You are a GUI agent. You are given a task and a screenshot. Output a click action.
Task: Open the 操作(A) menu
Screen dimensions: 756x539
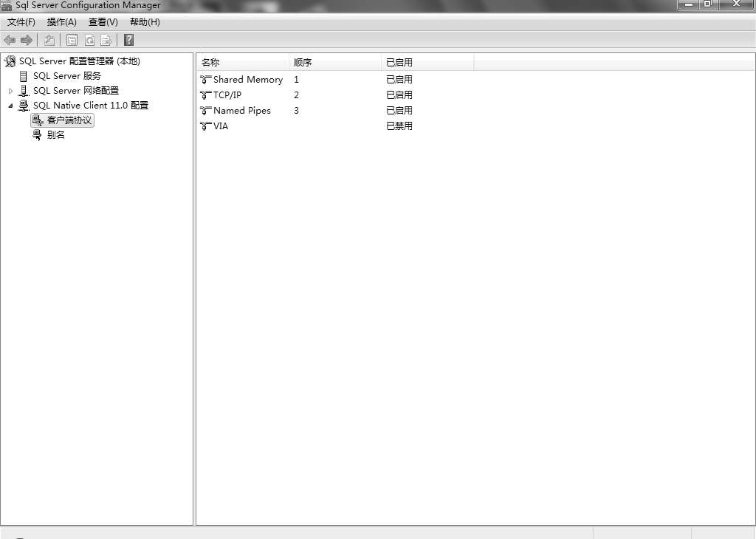(x=62, y=22)
